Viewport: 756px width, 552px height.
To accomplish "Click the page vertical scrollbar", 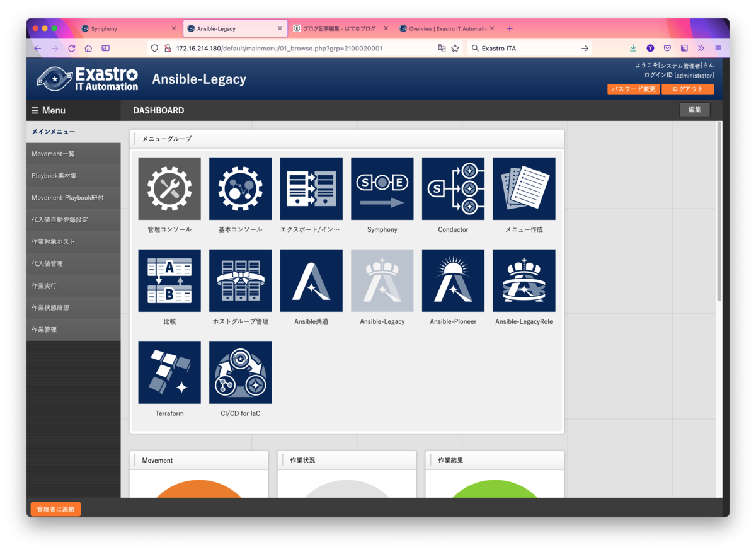I will [719, 211].
